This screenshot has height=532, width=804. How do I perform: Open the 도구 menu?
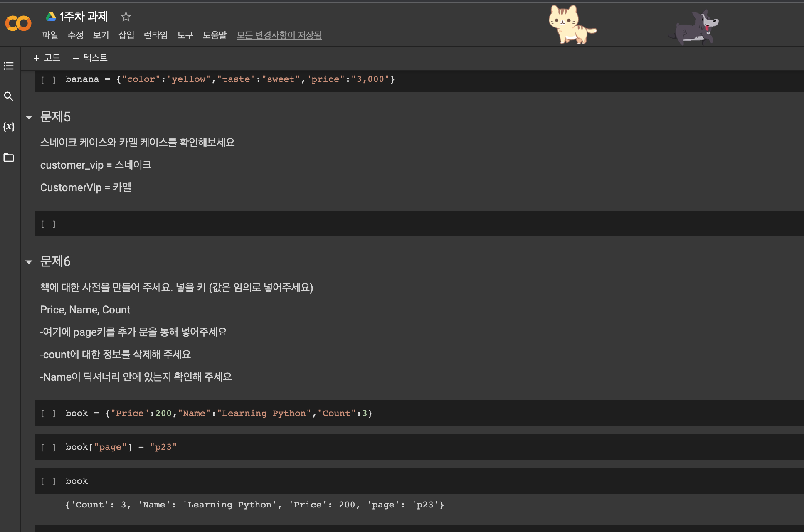click(185, 35)
